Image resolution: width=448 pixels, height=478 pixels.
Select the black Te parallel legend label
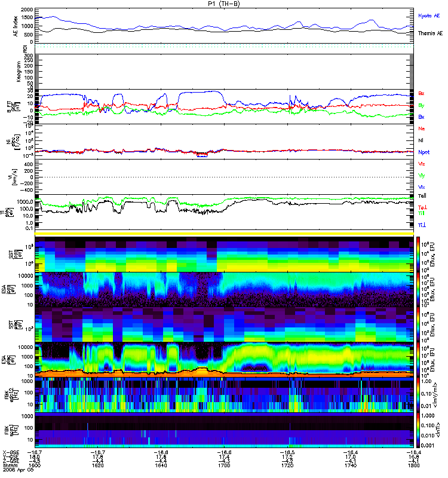(x=422, y=196)
